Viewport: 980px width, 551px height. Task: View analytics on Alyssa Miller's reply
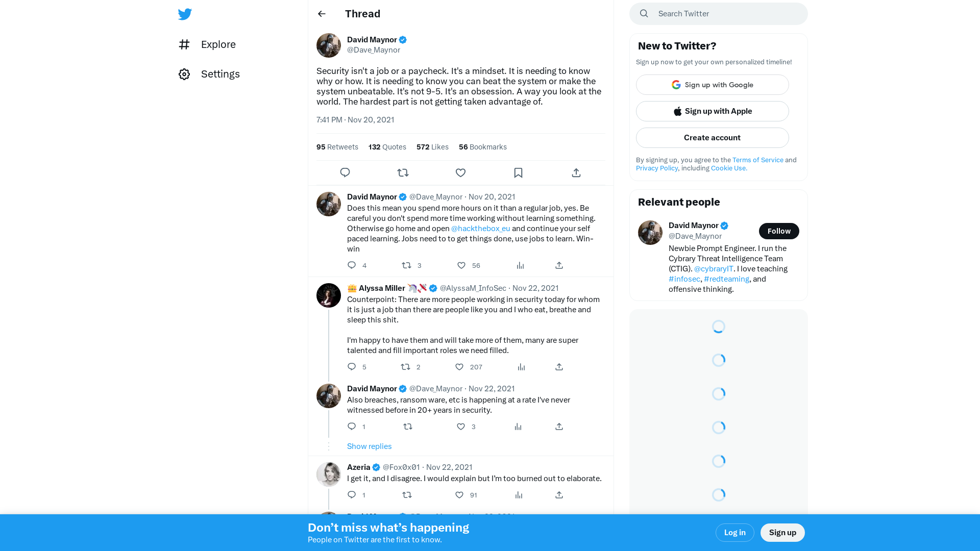tap(521, 367)
